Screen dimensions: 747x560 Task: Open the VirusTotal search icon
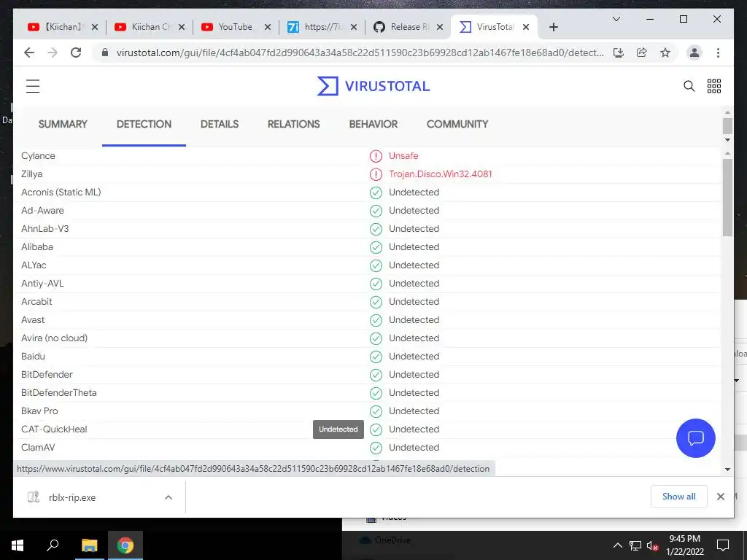tap(689, 86)
